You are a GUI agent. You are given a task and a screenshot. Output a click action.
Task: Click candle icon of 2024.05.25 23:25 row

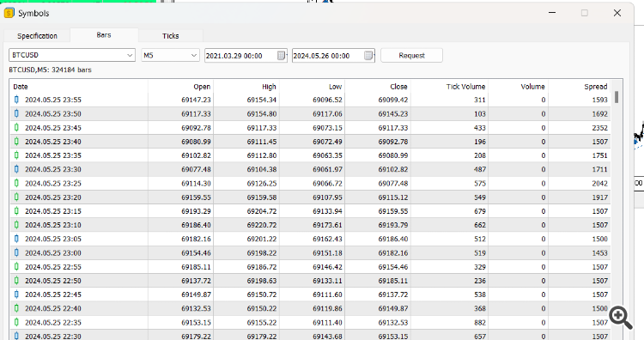(x=16, y=183)
